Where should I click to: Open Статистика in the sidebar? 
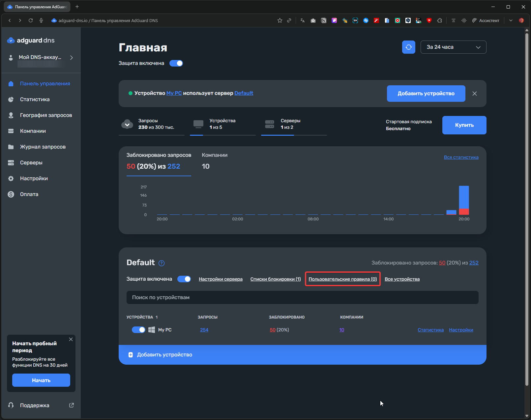coord(35,99)
